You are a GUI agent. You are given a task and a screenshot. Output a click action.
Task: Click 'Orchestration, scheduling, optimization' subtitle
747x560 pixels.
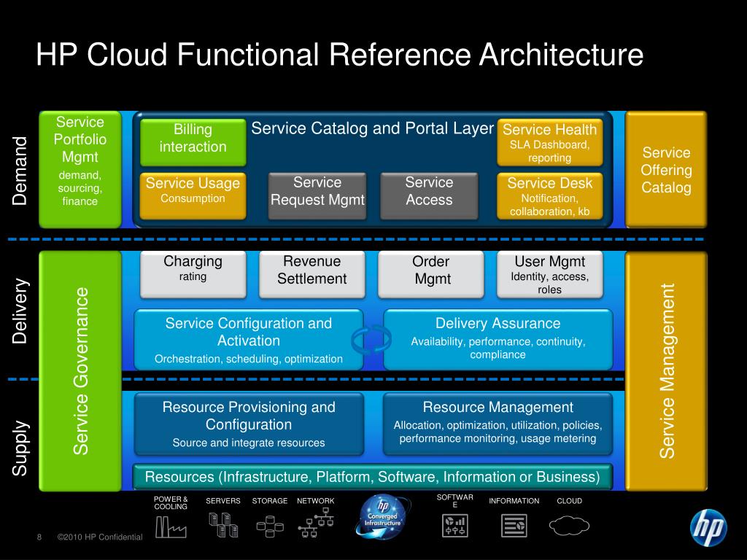(x=249, y=359)
